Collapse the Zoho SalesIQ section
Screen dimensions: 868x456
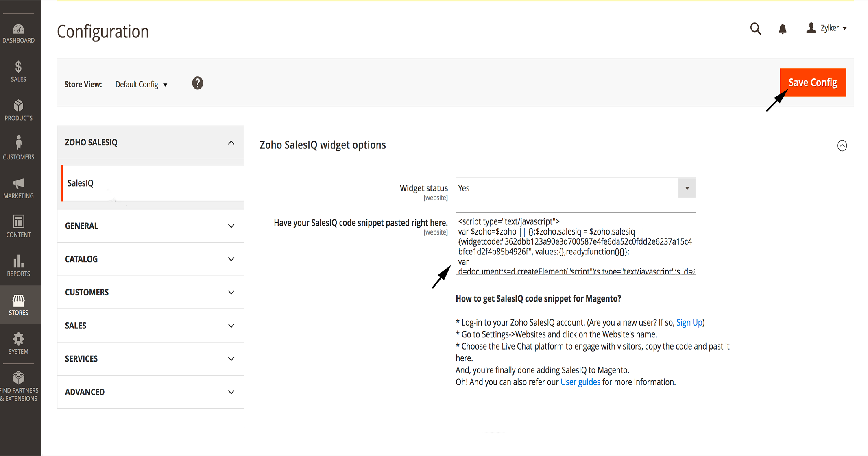pos(150,143)
